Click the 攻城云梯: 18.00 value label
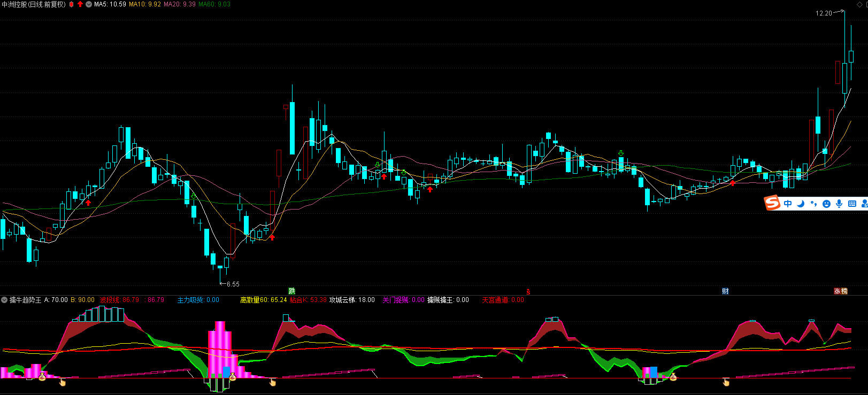Image resolution: width=868 pixels, height=395 pixels. (x=352, y=300)
